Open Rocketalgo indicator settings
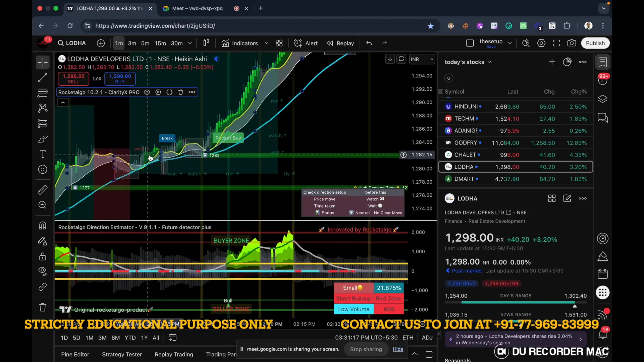Viewport: 644px width, 362px height. coord(158,92)
